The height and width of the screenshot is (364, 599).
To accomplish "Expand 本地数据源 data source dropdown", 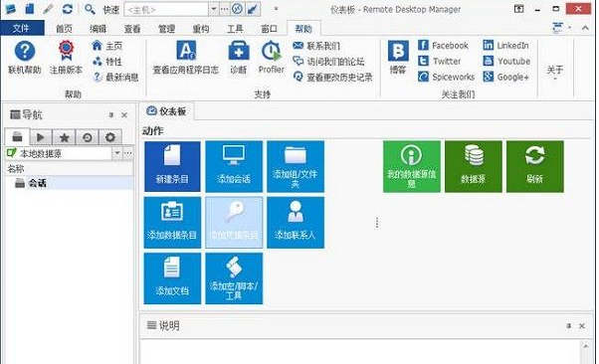I will coord(116,153).
